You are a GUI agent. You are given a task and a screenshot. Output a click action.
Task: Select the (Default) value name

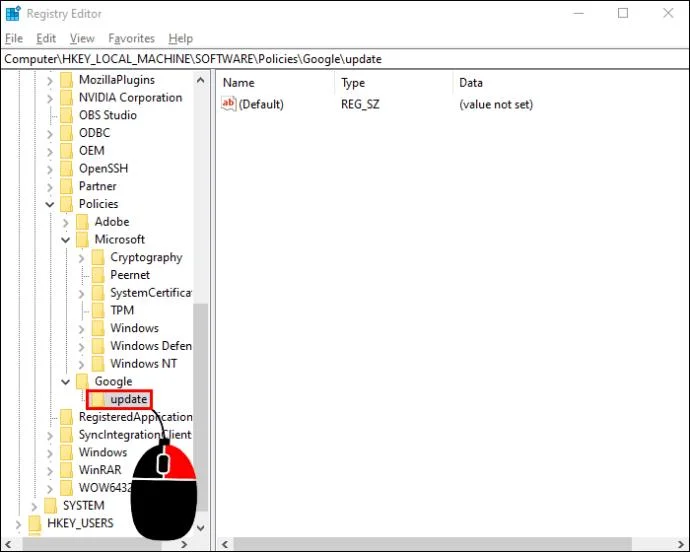261,104
